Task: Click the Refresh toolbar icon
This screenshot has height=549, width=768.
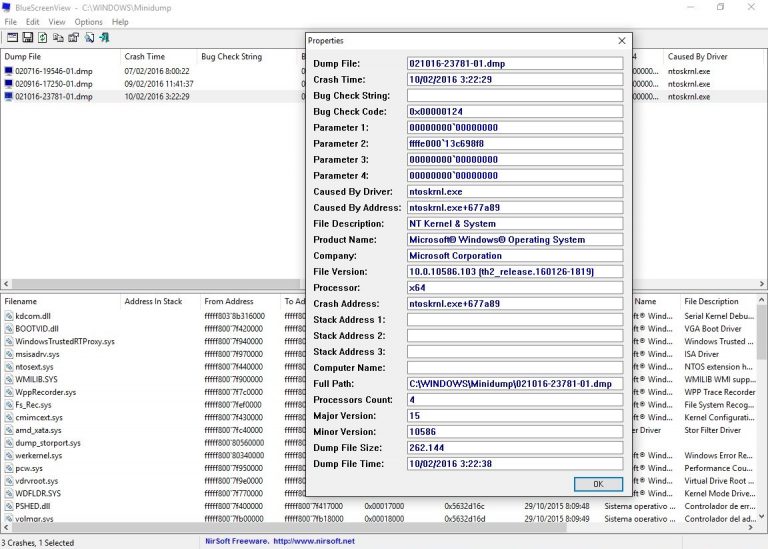Action: click(43, 38)
